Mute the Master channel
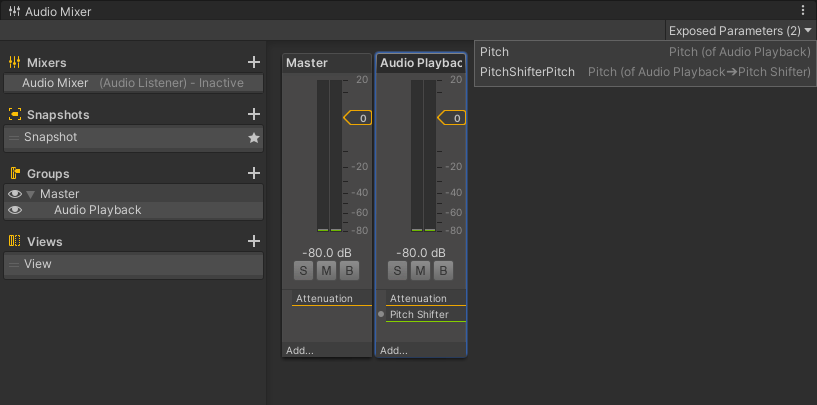Viewport: 817px width, 405px height. coord(326,270)
